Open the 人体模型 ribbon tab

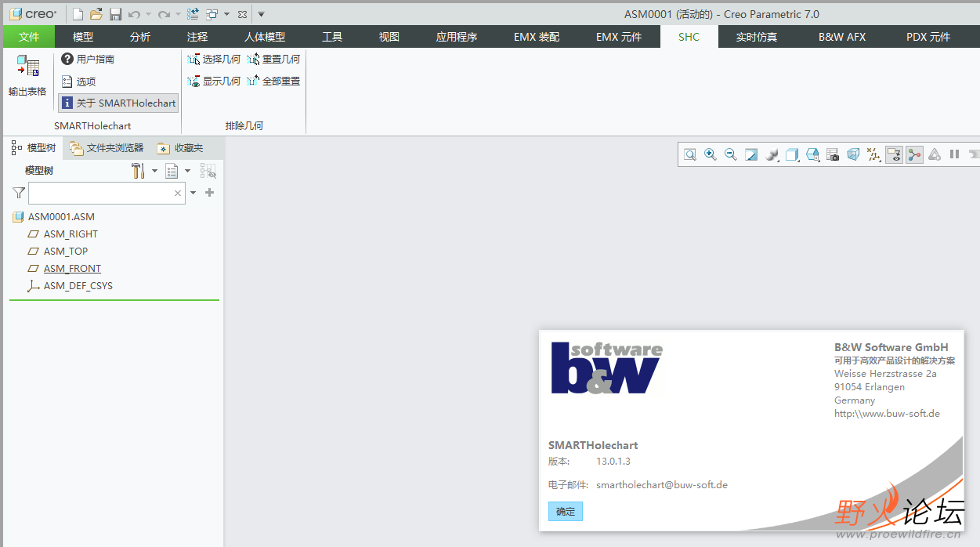[x=265, y=37]
